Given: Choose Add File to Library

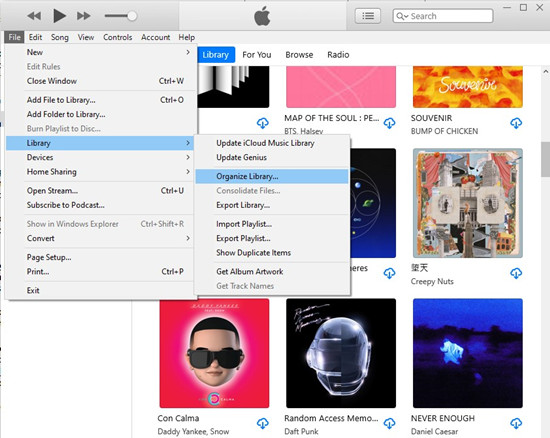Looking at the screenshot, I should pyautogui.click(x=100, y=100).
